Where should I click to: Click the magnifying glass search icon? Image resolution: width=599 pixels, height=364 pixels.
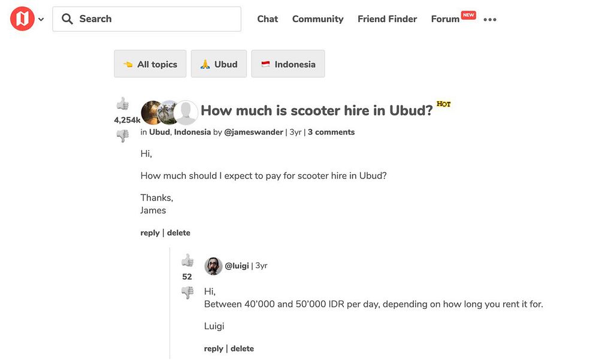[x=67, y=19]
